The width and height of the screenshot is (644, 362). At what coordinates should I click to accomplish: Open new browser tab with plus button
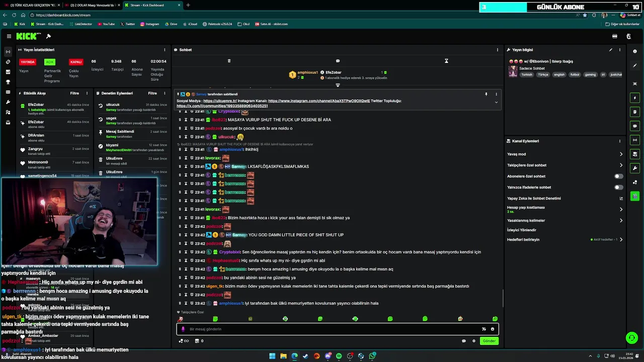[x=188, y=5]
